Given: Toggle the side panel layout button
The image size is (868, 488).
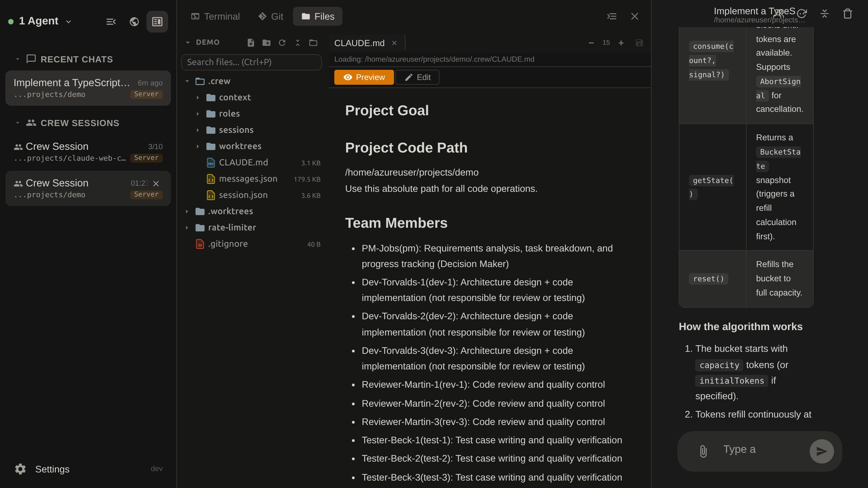Looking at the screenshot, I should click(157, 22).
